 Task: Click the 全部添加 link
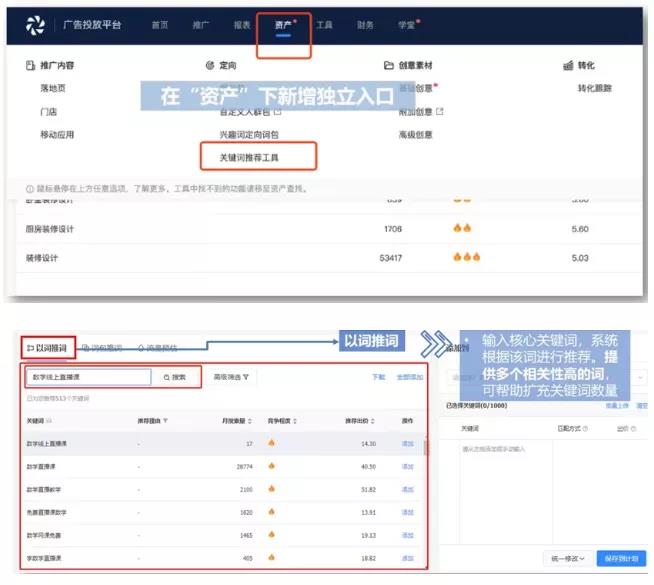(410, 377)
